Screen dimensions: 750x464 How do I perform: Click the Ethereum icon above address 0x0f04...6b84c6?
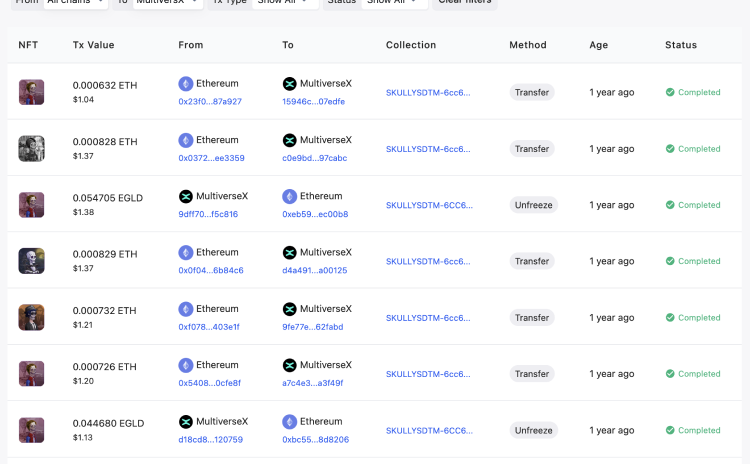pos(186,253)
